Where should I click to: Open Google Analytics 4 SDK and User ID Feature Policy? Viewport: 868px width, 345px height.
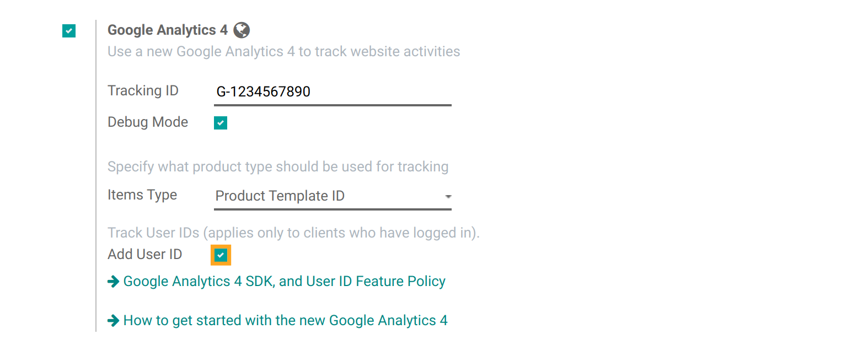click(284, 282)
